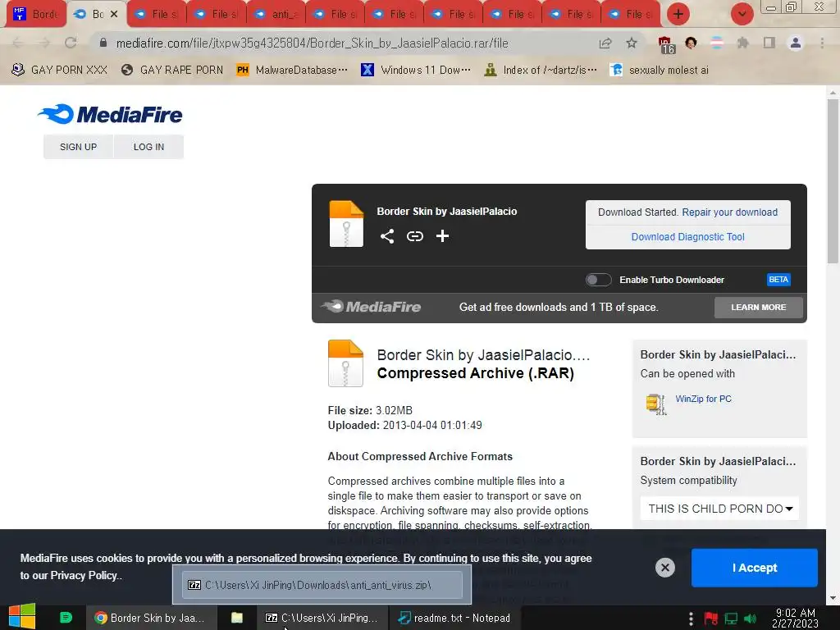
Task: Click the browser back arrow
Action: coord(18,43)
